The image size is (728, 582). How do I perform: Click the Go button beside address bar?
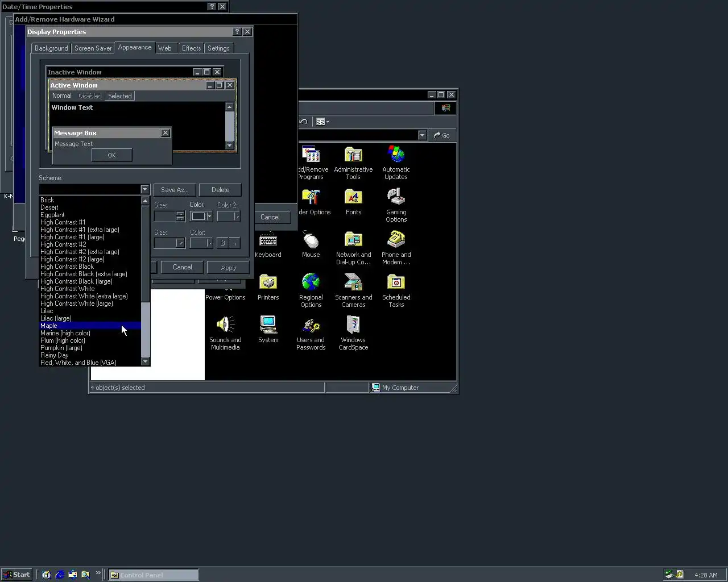(x=442, y=135)
